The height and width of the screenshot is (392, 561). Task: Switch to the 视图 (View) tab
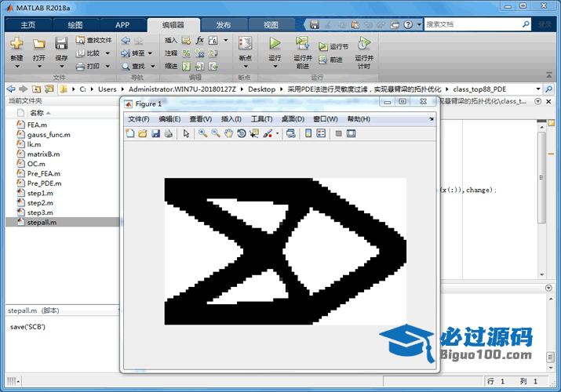(x=271, y=25)
